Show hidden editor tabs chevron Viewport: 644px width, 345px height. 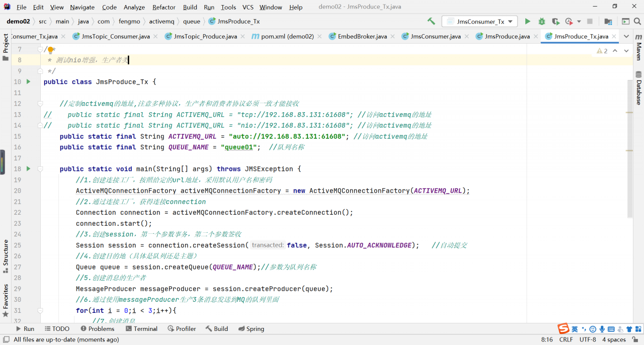(626, 36)
